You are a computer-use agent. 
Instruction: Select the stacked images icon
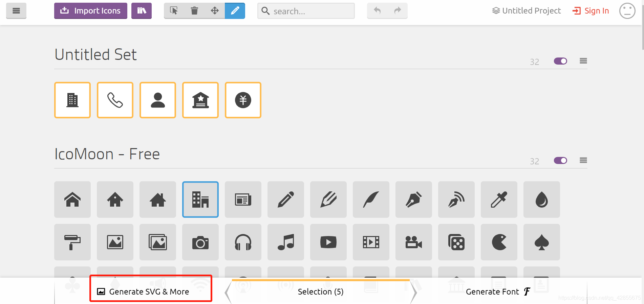pyautogui.click(x=158, y=242)
